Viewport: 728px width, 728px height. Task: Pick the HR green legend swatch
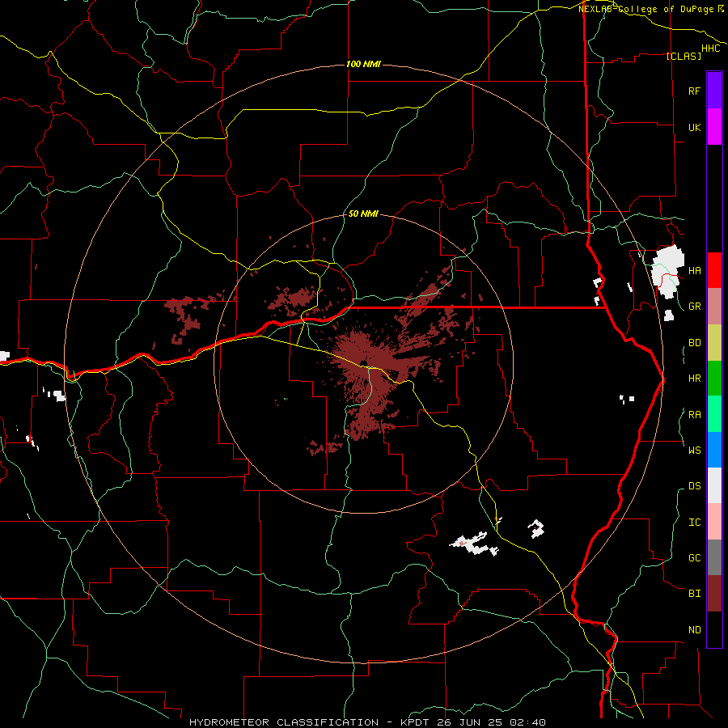[x=714, y=379]
